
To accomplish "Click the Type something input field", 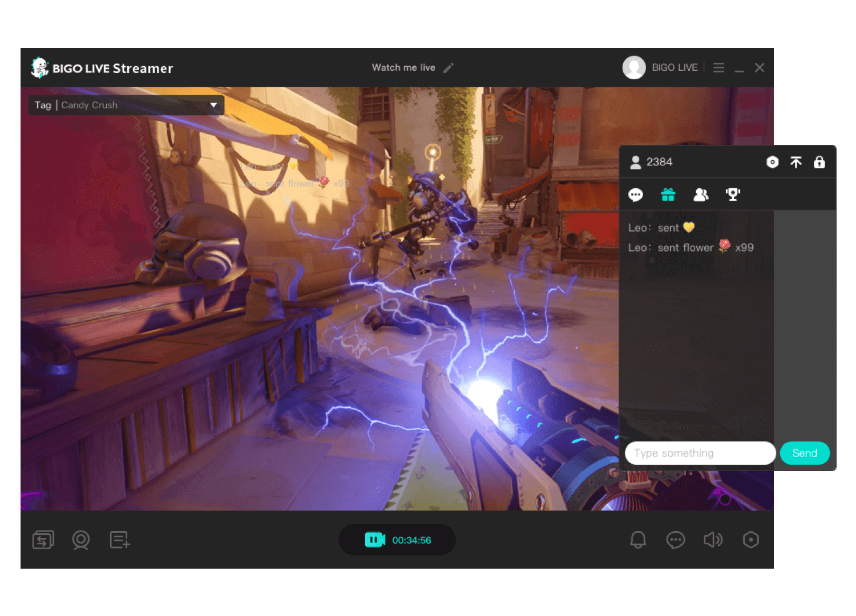I will point(699,453).
